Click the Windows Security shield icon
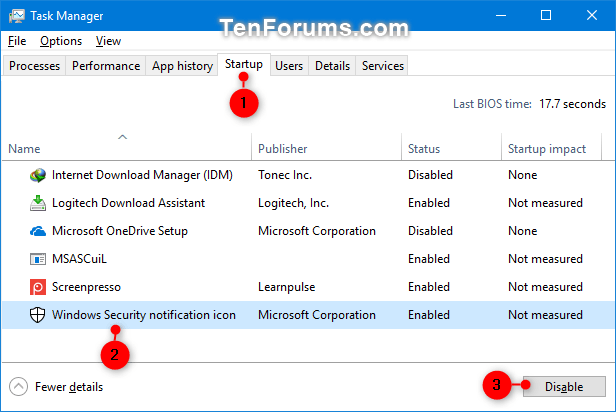Viewport: 616px width, 412px height. click(x=38, y=315)
